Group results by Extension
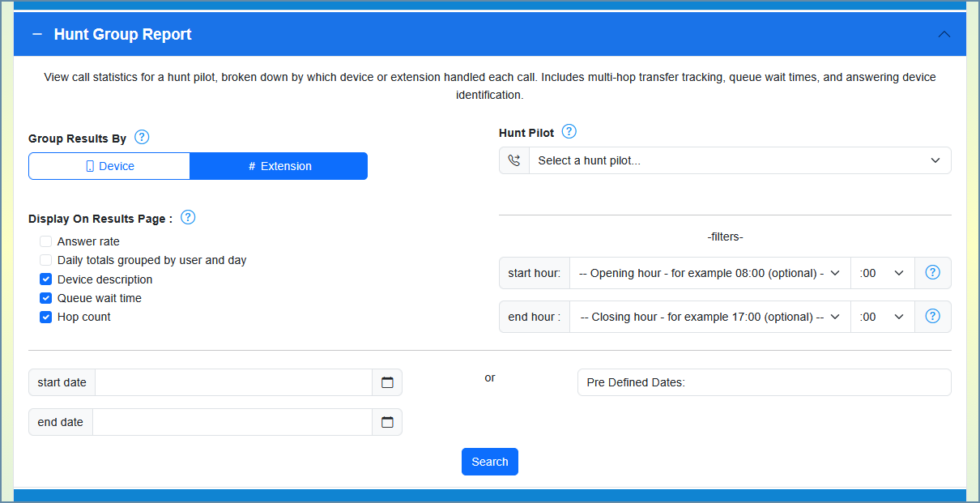Screen dimensions: 980x503 tap(279, 166)
